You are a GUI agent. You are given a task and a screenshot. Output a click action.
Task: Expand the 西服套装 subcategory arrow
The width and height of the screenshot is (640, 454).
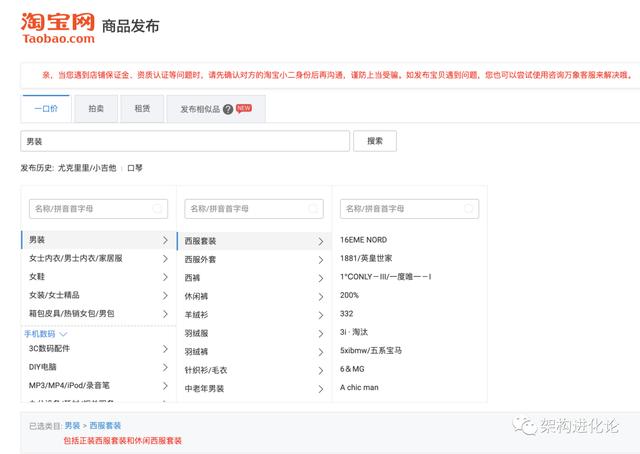(321, 241)
